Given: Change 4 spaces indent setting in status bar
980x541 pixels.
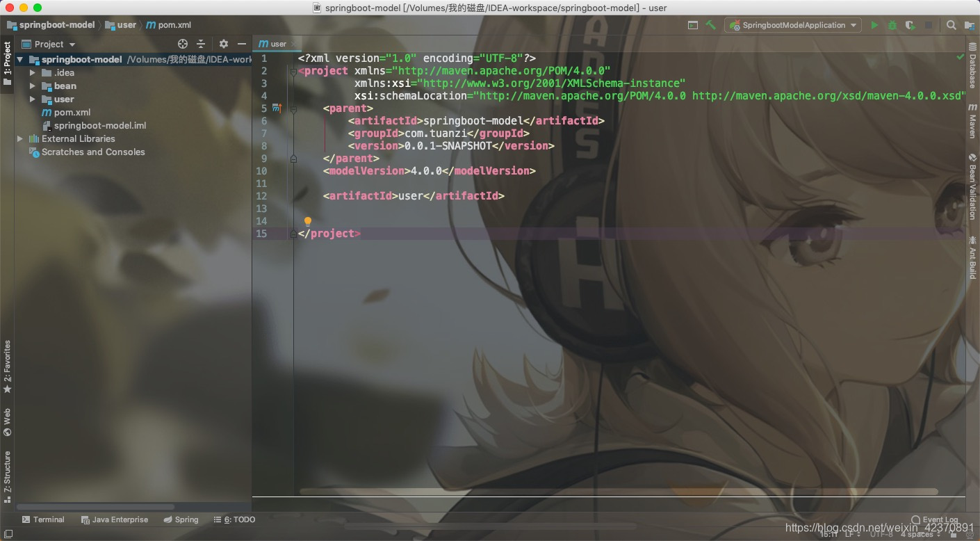Looking at the screenshot, I should pyautogui.click(x=920, y=534).
